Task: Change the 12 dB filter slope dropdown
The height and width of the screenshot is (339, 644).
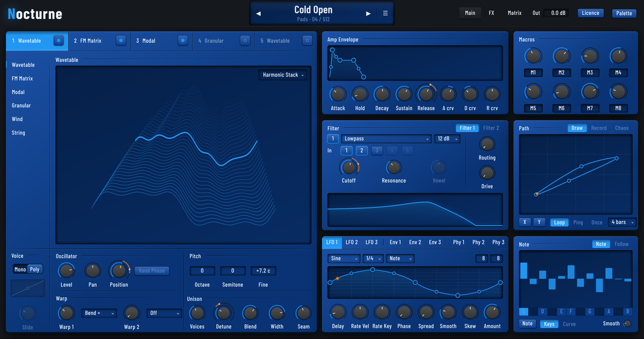Action: (448, 139)
